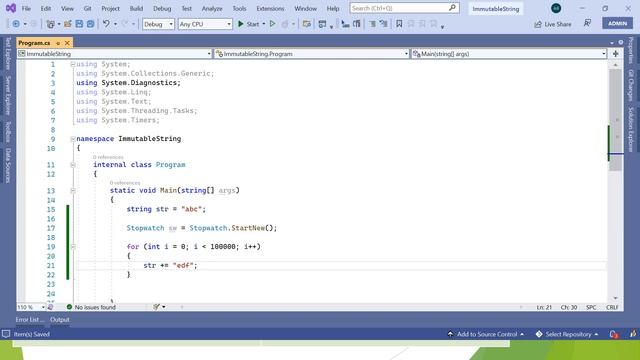The height and width of the screenshot is (360, 640).
Task: Click the comment out selected lines icon
Action: [345, 24]
